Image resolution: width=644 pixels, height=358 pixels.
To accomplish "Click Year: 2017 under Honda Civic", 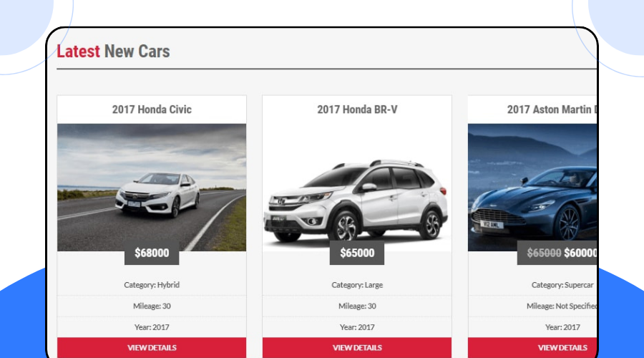I will click(152, 328).
